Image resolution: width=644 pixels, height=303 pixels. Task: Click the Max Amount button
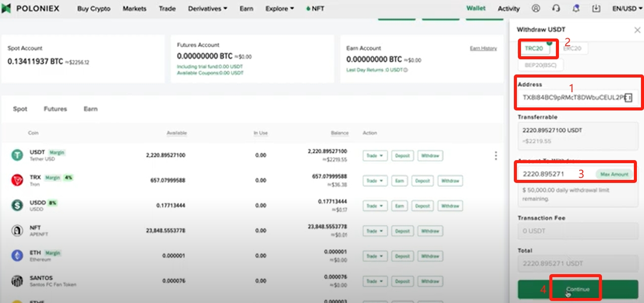(x=614, y=174)
